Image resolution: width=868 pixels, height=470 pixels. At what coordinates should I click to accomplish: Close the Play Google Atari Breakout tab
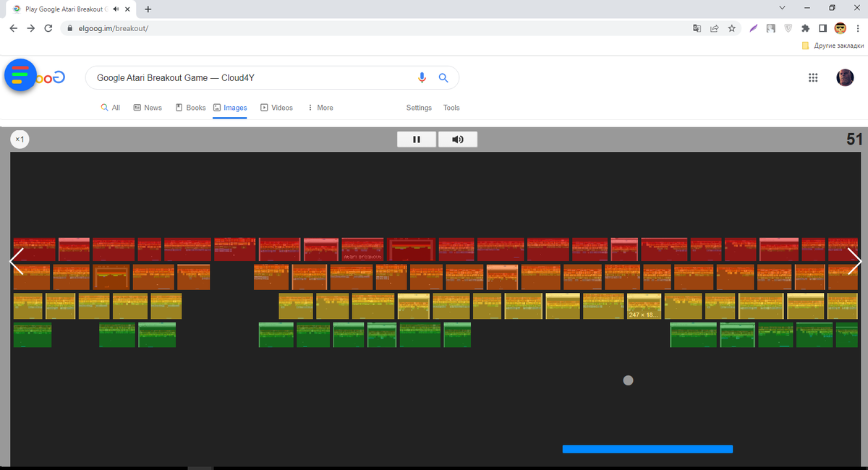[x=127, y=9]
